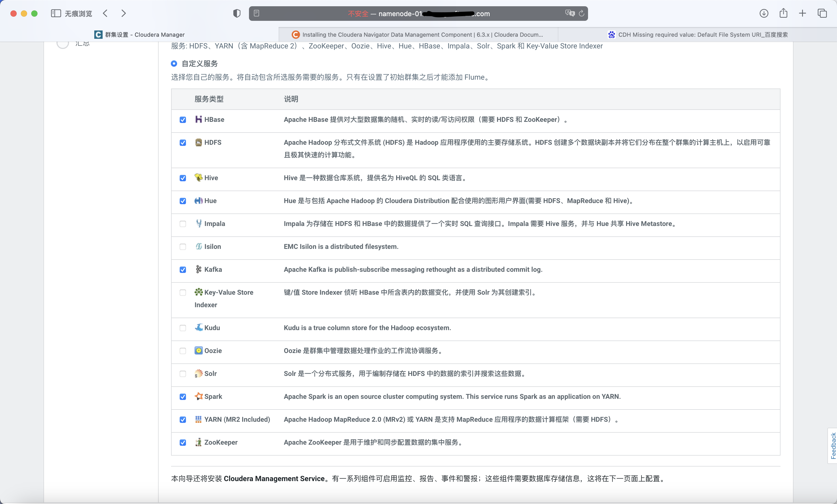Click the Isilon service icon
837x504 pixels.
point(198,246)
